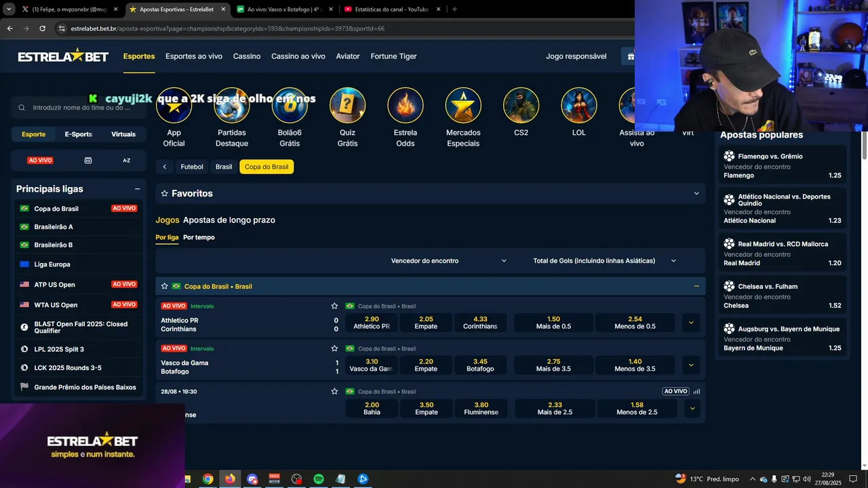The height and width of the screenshot is (488, 868).
Task: Switch to Por tempo sorting tab
Action: [x=199, y=237]
